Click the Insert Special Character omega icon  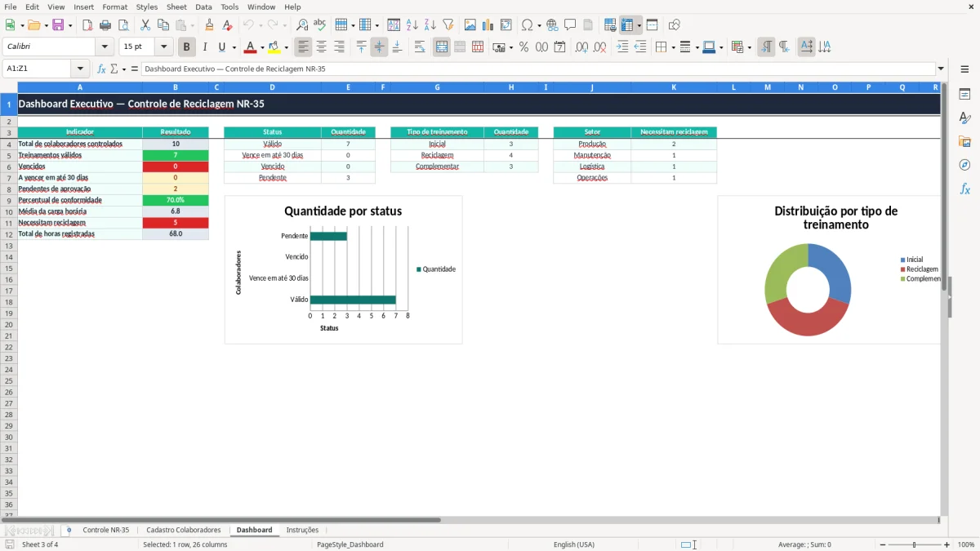pyautogui.click(x=528, y=25)
